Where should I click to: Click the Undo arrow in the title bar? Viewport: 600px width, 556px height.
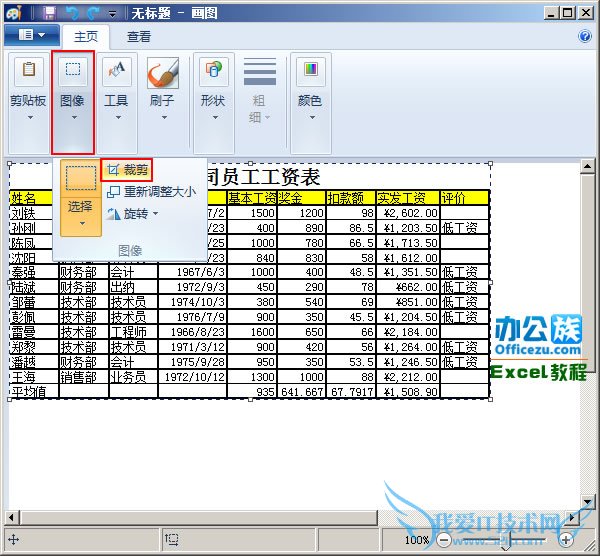tap(72, 13)
